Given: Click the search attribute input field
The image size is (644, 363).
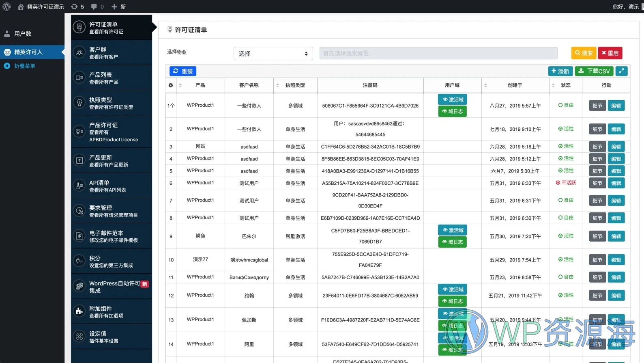Looking at the screenshot, I should [x=438, y=53].
